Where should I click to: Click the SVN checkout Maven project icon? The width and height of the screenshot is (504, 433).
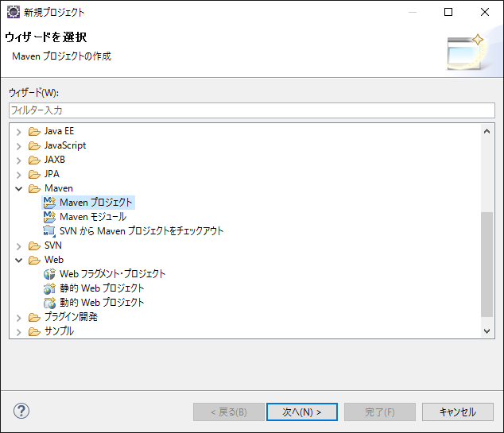click(49, 231)
